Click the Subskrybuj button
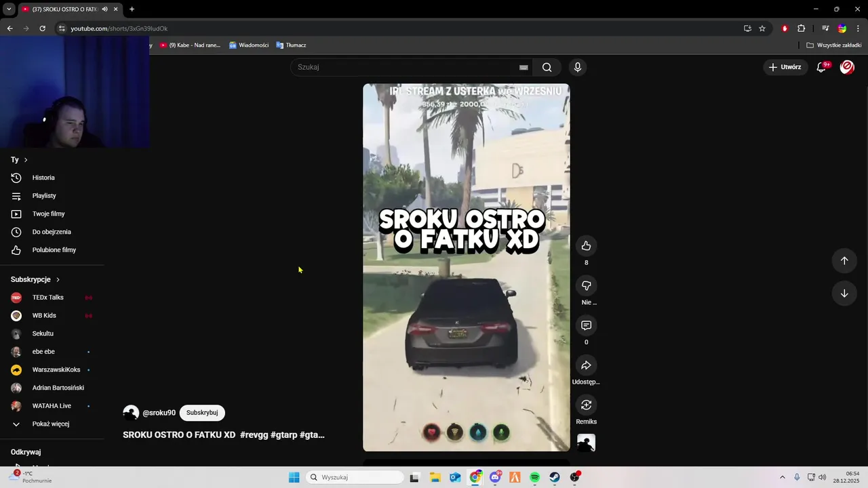868x488 pixels. point(202,413)
